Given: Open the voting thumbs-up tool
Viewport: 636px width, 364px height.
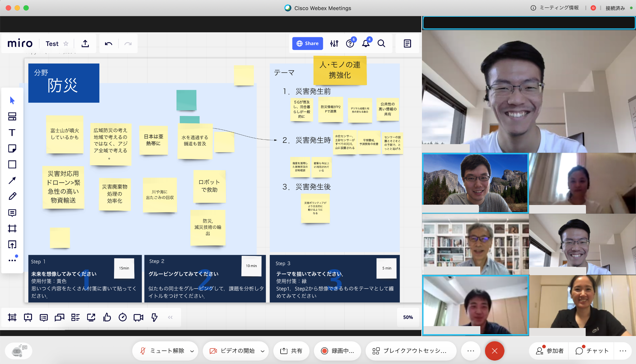Looking at the screenshot, I should pos(107,317).
